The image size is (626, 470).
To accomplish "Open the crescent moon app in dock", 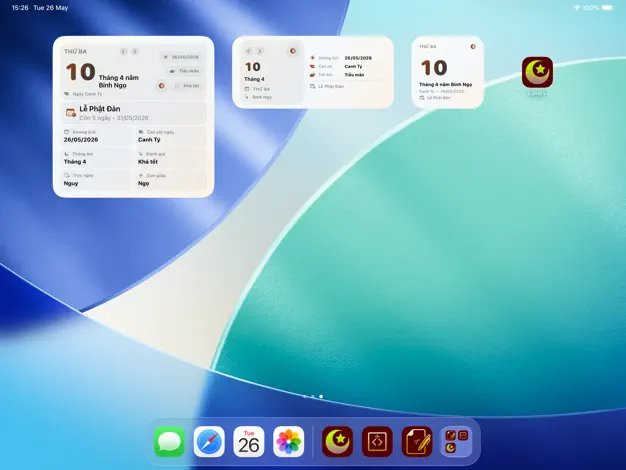I will point(337,442).
